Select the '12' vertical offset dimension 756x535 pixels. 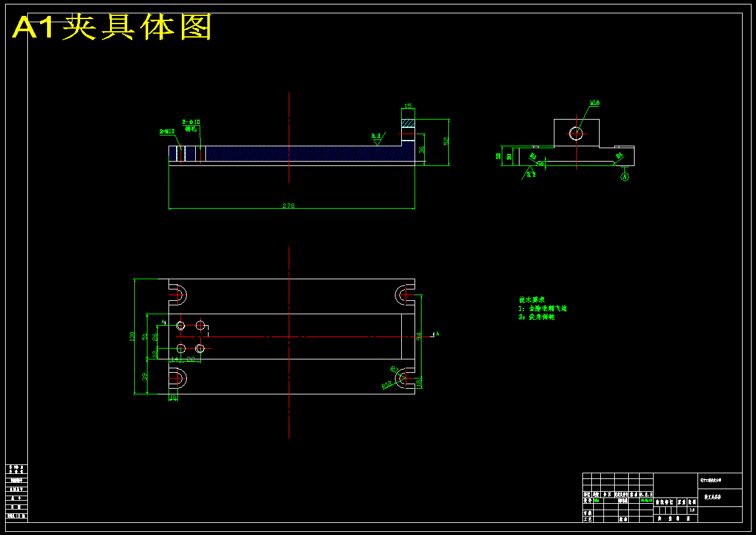(155, 354)
